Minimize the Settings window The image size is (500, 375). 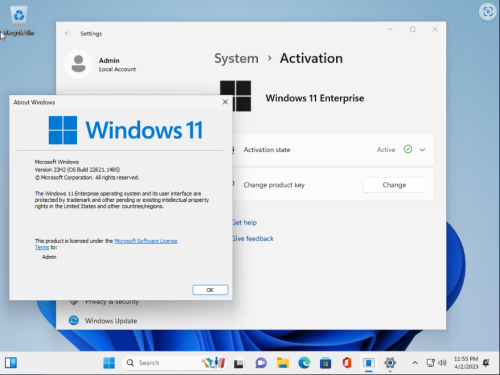[x=390, y=29]
